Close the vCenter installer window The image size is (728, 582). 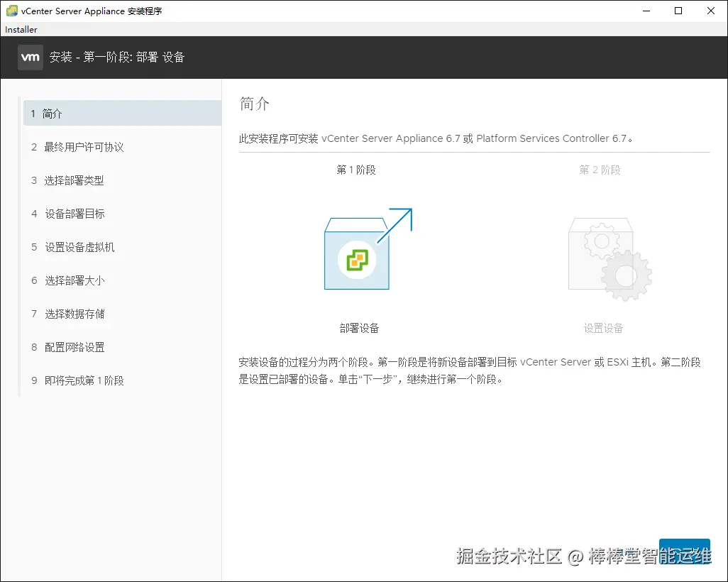click(711, 11)
